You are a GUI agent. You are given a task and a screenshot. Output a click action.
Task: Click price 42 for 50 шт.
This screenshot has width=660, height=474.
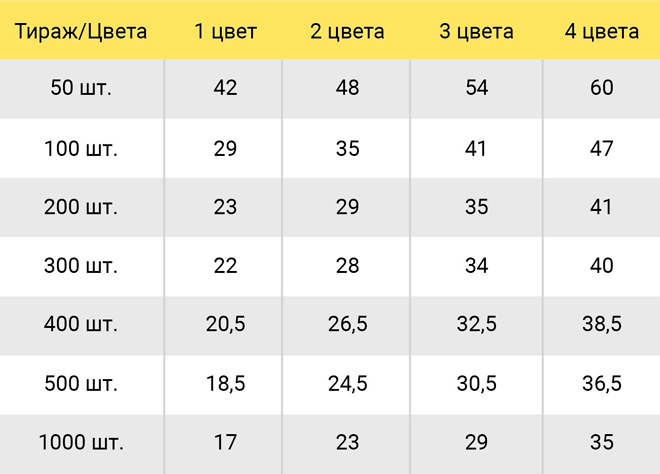point(225,88)
